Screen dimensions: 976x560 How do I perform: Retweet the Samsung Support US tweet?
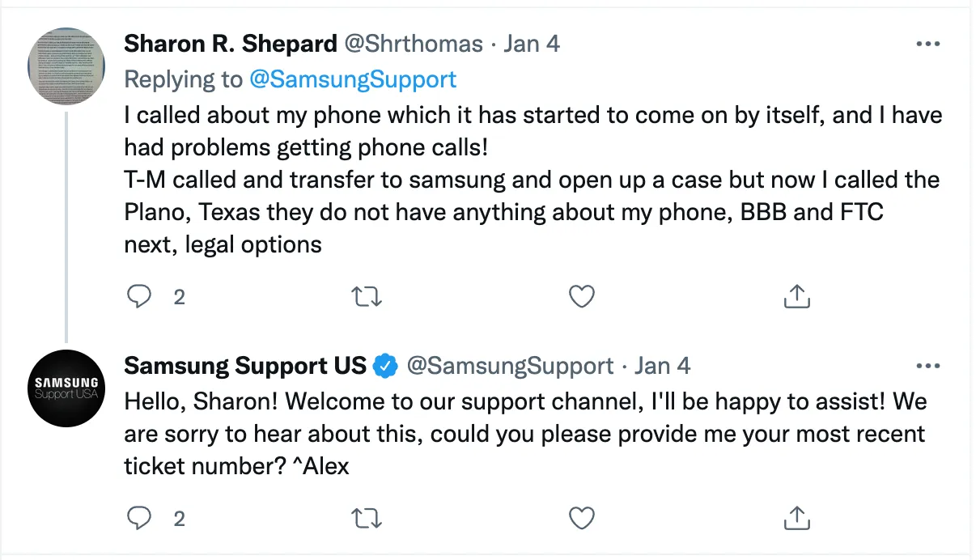(367, 517)
